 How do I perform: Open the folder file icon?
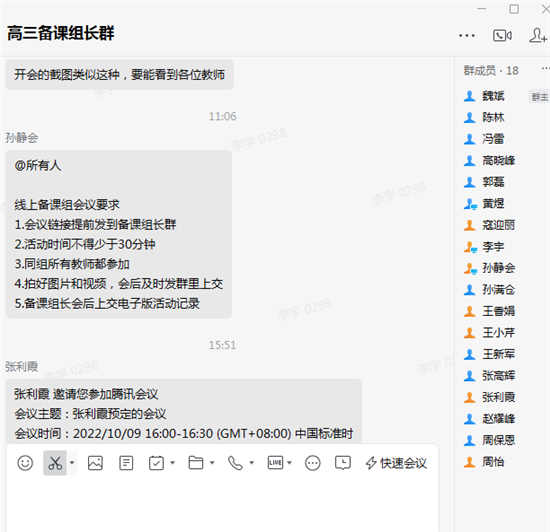pyautogui.click(x=196, y=463)
